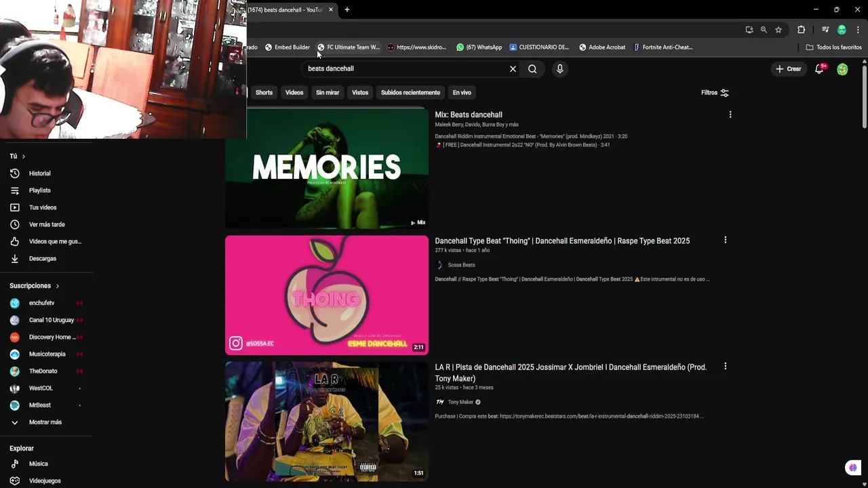The image size is (868, 488).
Task: Expand the Tú section chevron
Action: [23, 157]
